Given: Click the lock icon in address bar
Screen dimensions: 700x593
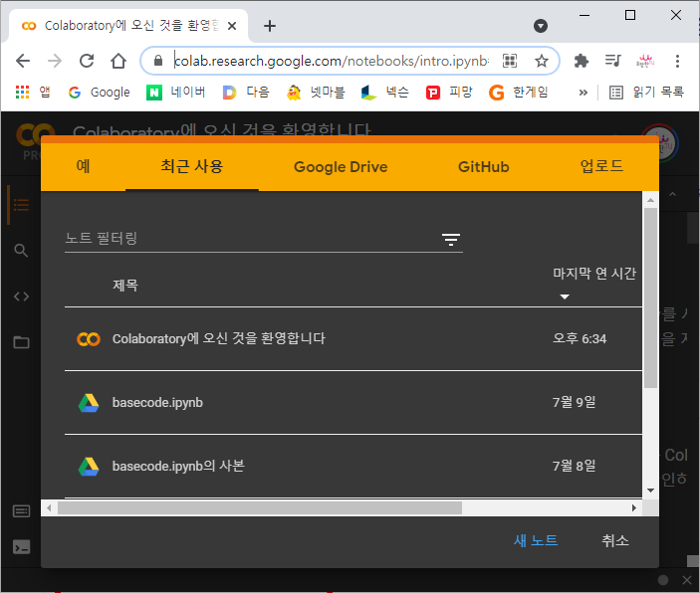Looking at the screenshot, I should (158, 61).
